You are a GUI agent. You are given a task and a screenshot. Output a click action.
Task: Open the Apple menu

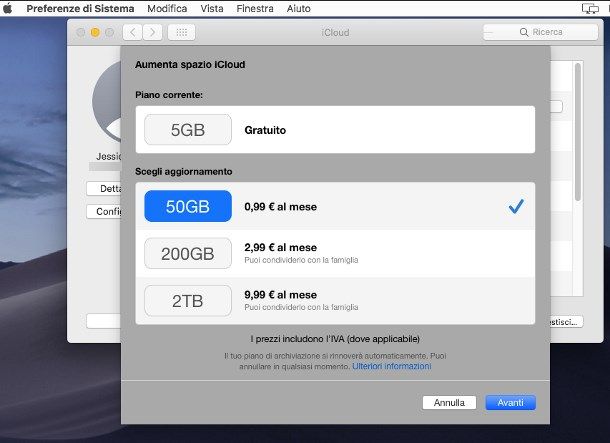7,8
